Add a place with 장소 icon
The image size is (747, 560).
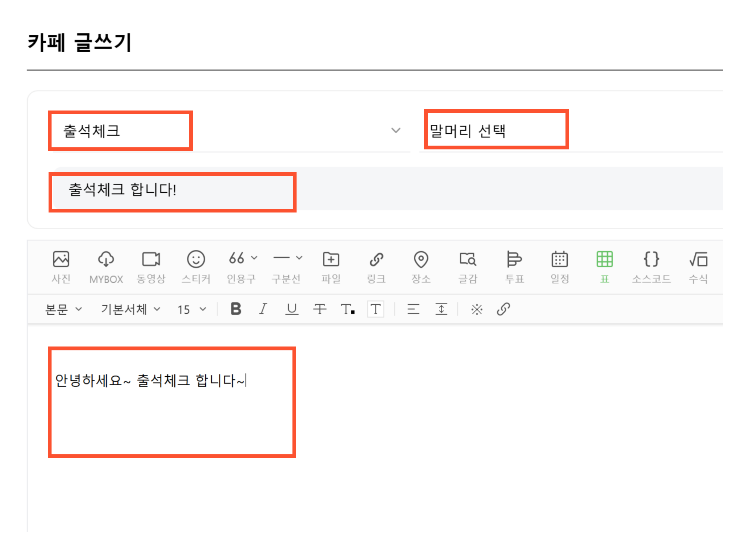coord(421,267)
